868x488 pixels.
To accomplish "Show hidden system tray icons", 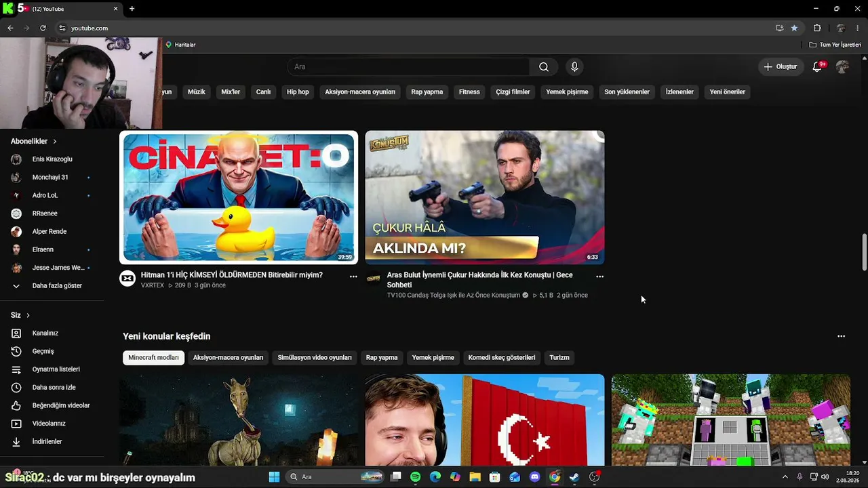I will click(785, 477).
